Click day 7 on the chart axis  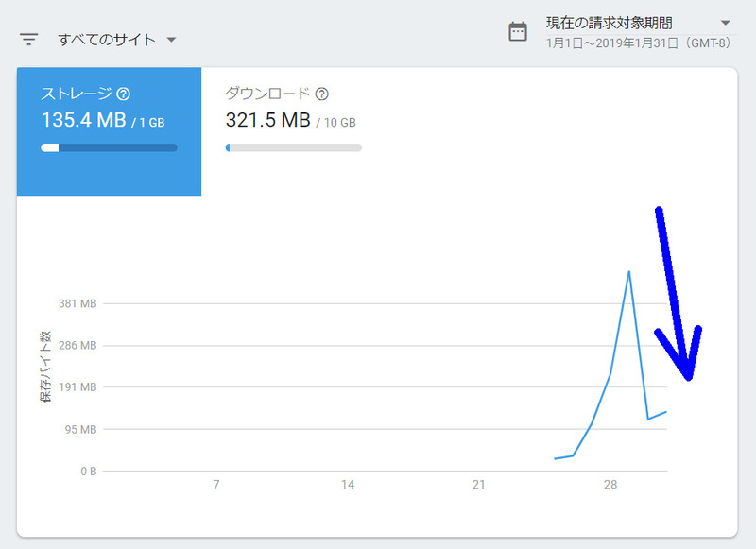(216, 485)
